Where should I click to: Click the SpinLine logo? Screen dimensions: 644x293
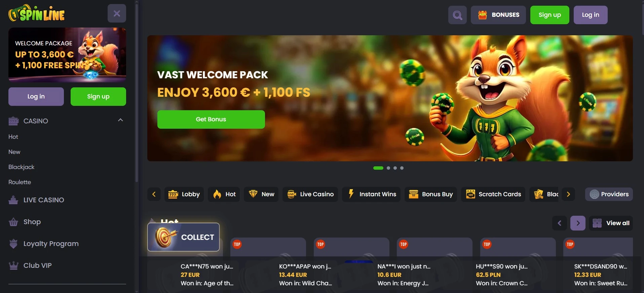(37, 13)
